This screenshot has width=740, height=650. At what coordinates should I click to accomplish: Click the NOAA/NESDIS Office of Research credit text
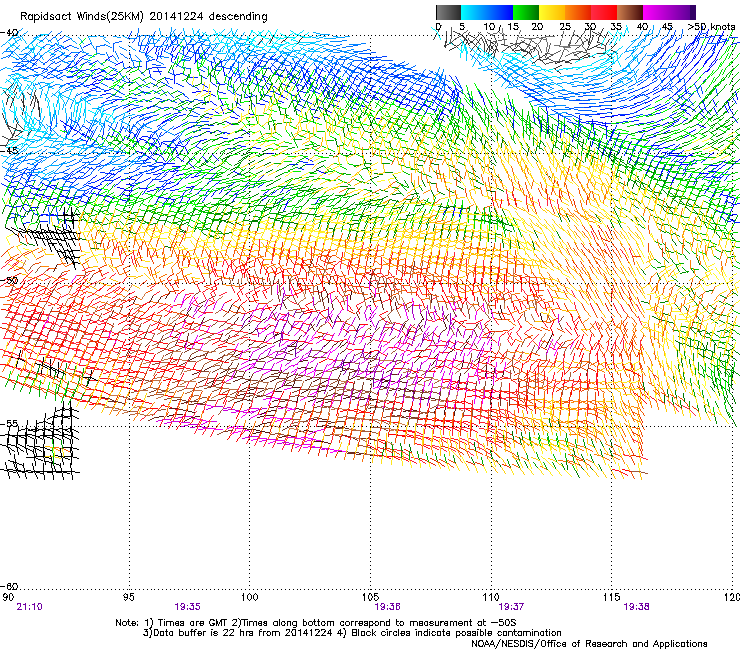click(x=589, y=644)
